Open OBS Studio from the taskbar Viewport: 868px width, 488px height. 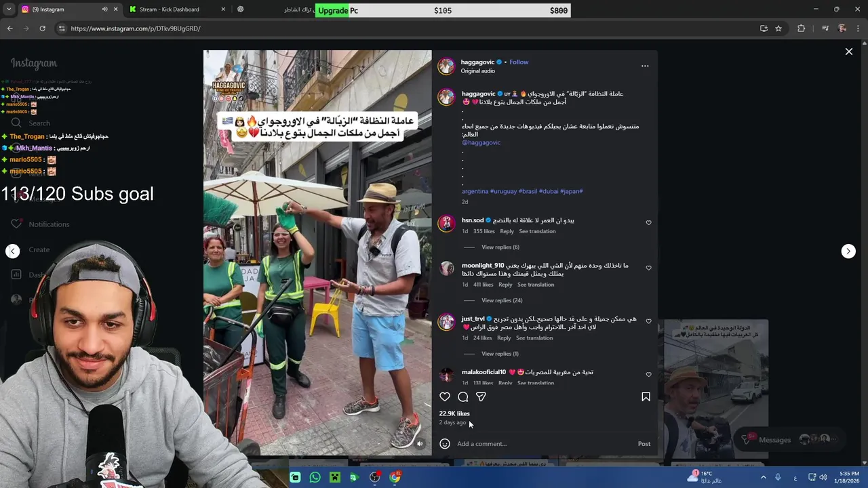374,477
